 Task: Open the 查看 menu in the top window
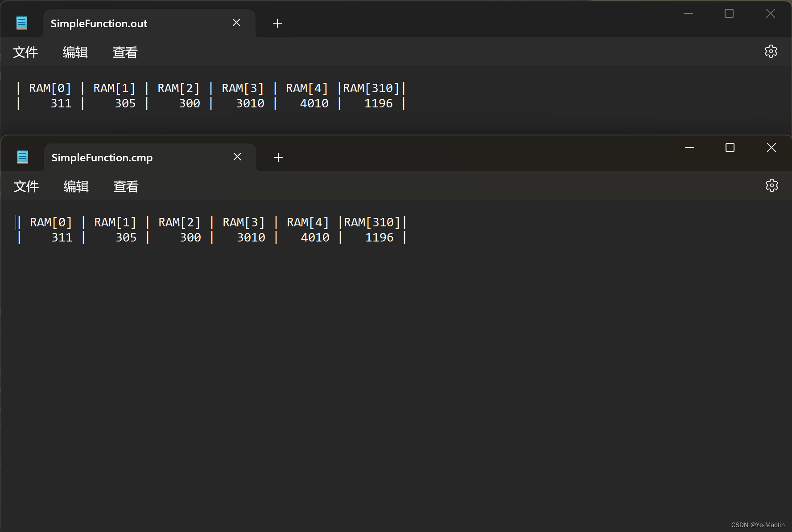(x=125, y=52)
